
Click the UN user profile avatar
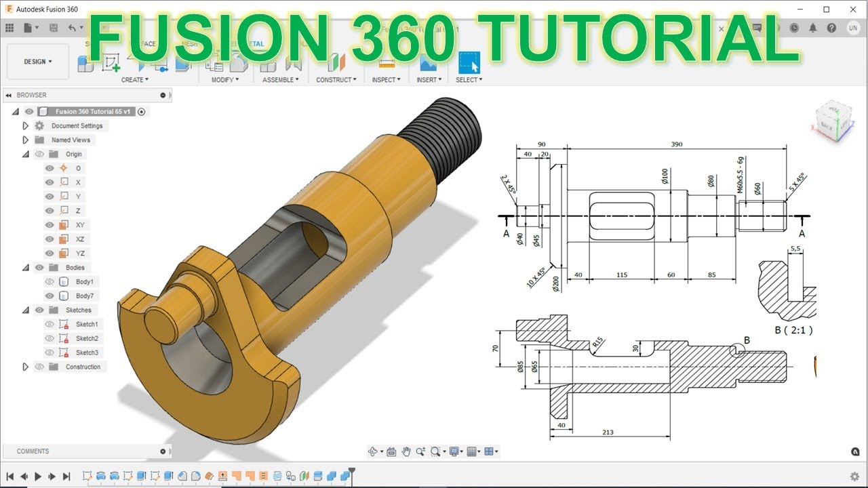pyautogui.click(x=853, y=28)
